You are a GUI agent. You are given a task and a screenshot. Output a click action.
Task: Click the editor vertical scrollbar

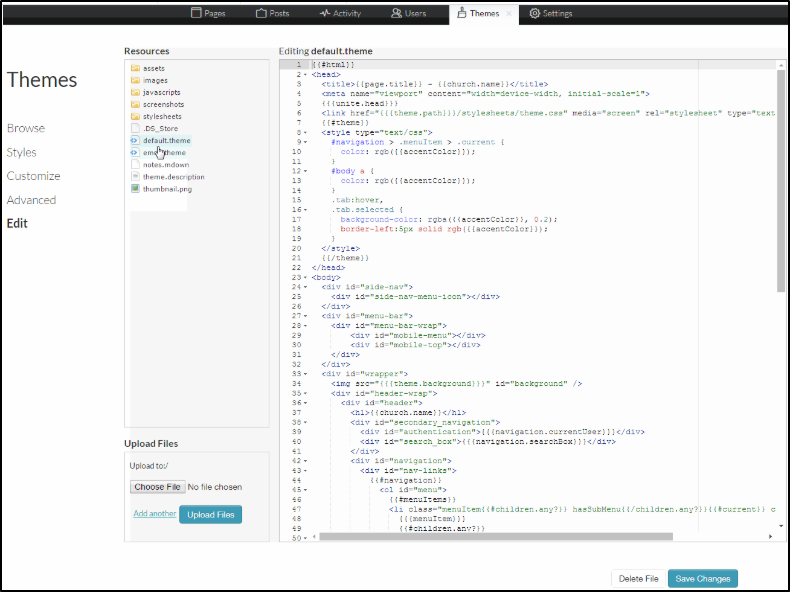[x=780, y=180]
